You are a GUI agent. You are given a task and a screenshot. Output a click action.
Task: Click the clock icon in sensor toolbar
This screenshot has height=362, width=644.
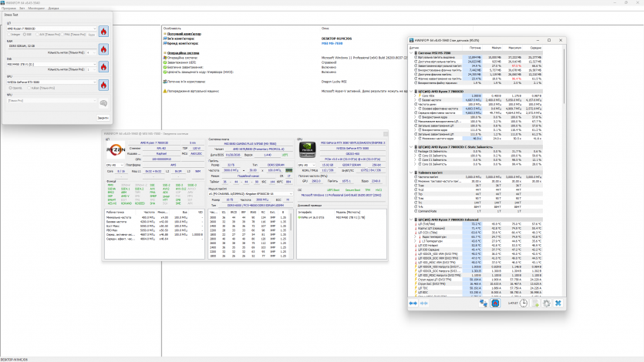pos(523,303)
